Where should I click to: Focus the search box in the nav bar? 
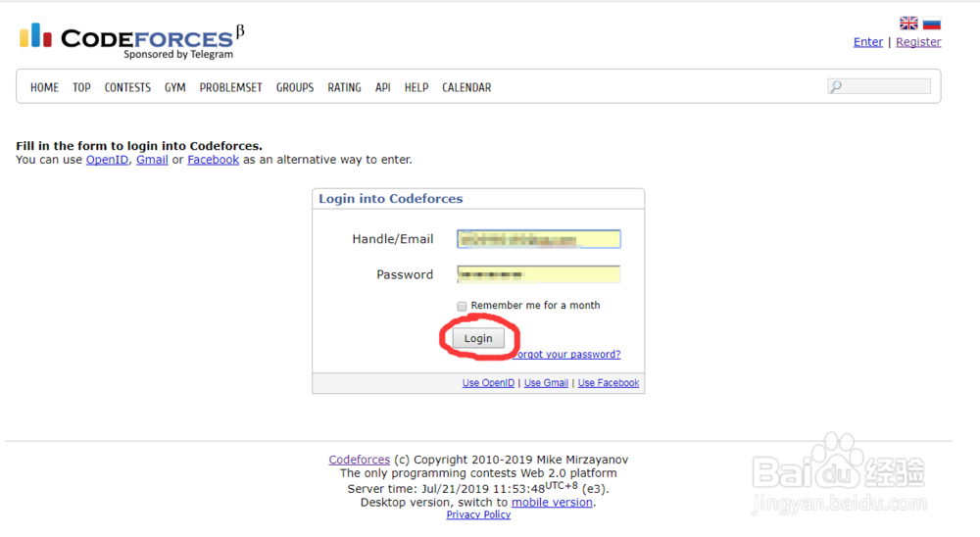(879, 86)
